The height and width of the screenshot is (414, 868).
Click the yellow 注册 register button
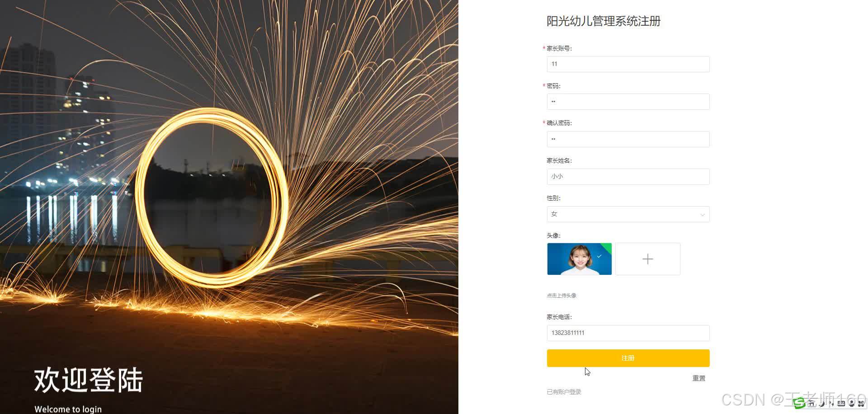[628, 358]
